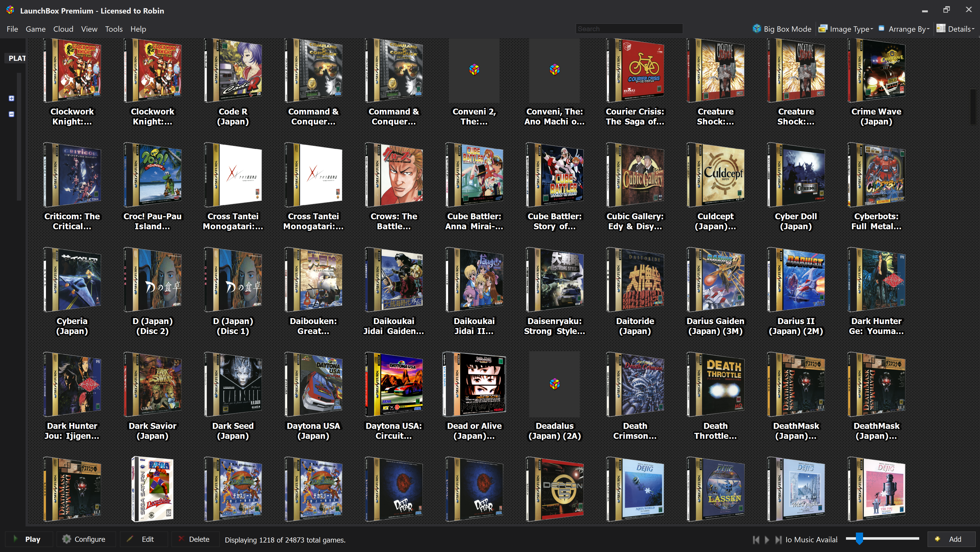The width and height of the screenshot is (980, 552).
Task: Click the Image Type icon
Action: (x=823, y=29)
